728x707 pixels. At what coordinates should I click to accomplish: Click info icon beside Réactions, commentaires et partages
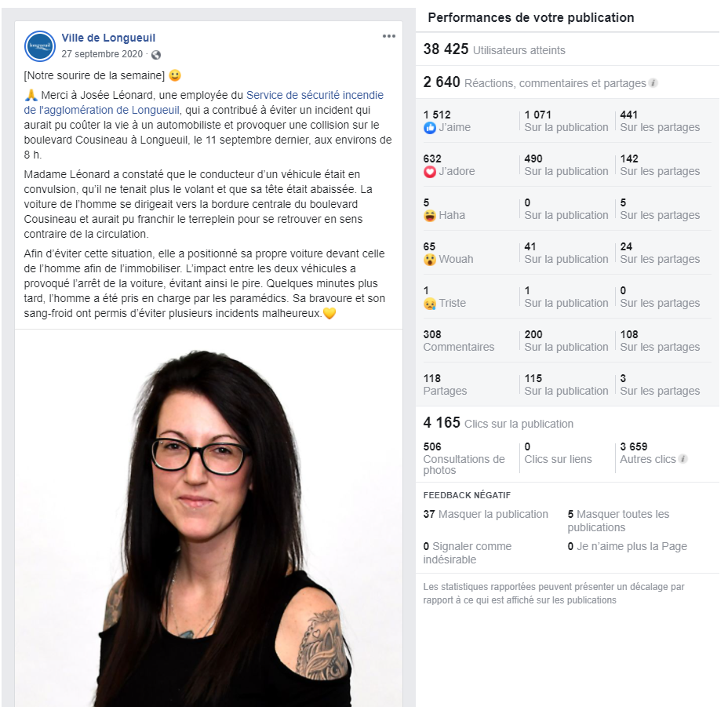point(653,83)
